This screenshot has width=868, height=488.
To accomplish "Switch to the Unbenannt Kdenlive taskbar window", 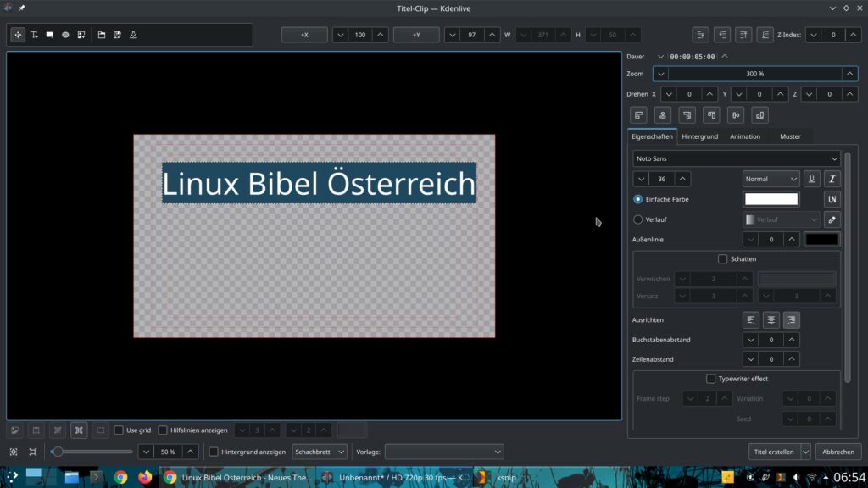I will 397,478.
